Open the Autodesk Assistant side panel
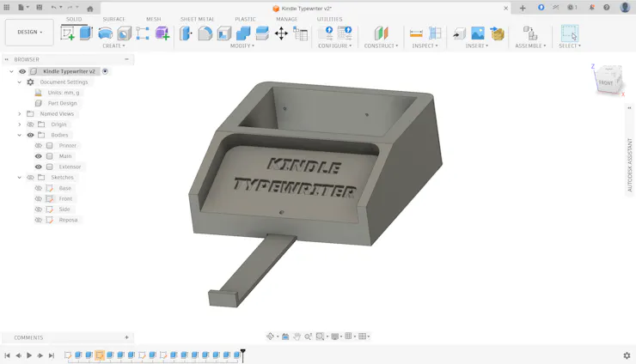This screenshot has width=636, height=364. click(630, 165)
